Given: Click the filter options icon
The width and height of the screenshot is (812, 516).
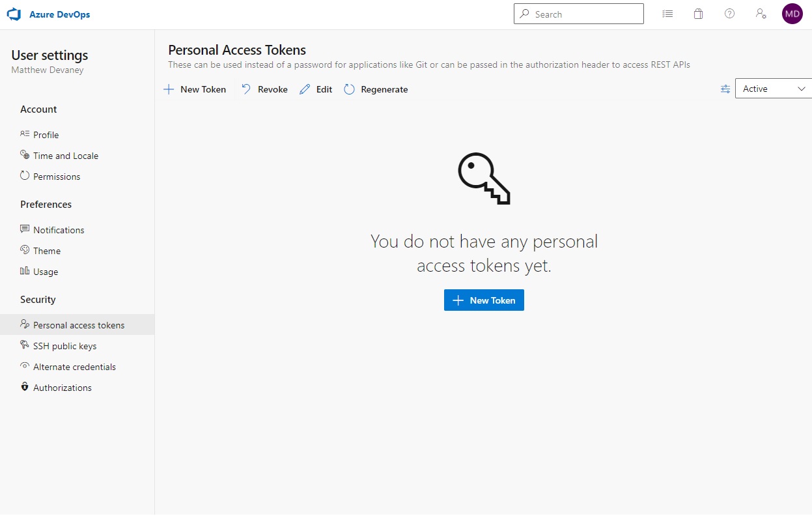Looking at the screenshot, I should (725, 89).
